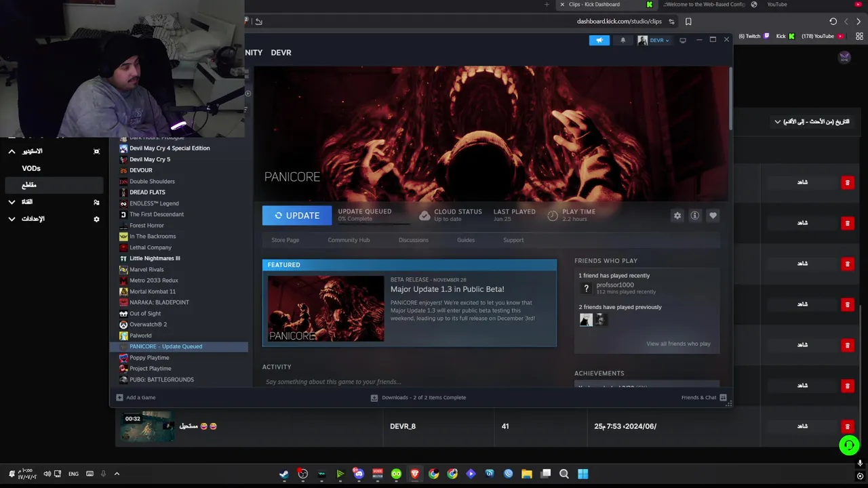Expand the channel section chevron in Kick sidebar
This screenshot has width=868, height=488.
[12, 202]
